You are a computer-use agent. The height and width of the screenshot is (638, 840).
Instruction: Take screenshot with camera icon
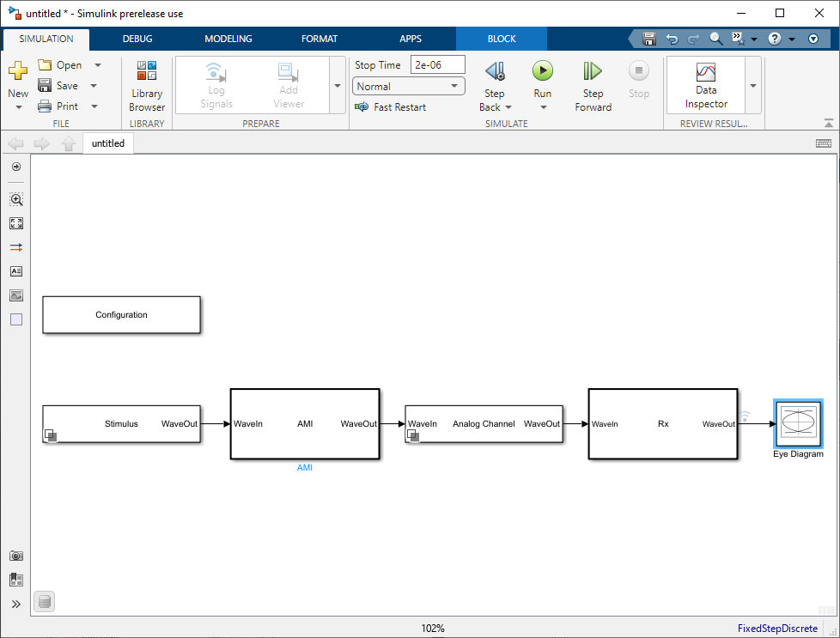pyautogui.click(x=16, y=556)
